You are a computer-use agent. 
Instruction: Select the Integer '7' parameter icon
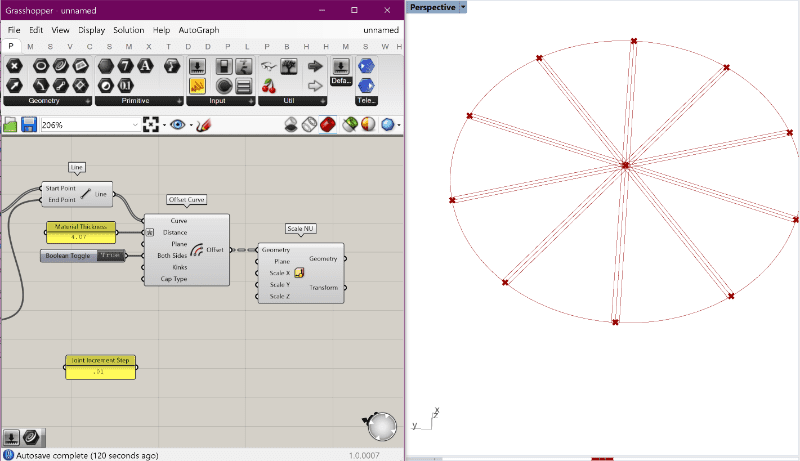coord(126,66)
